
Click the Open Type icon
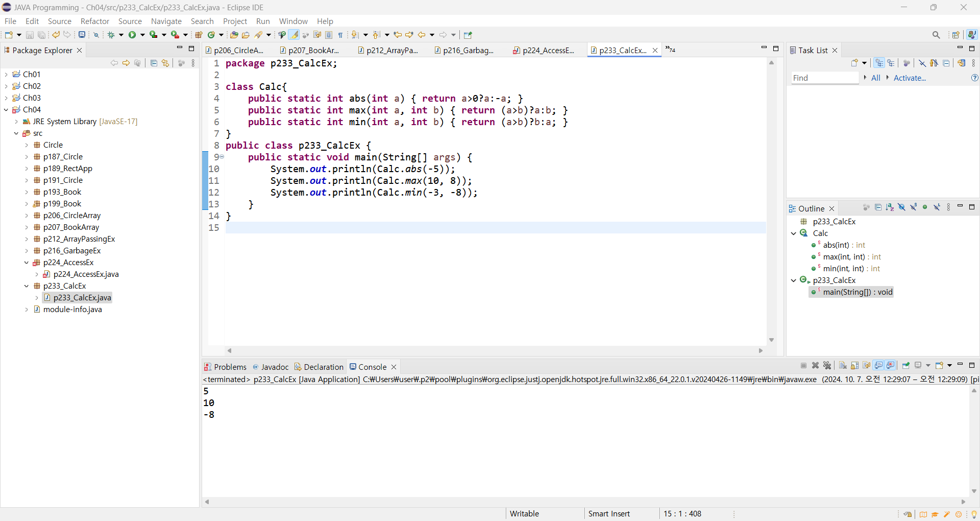click(x=234, y=35)
